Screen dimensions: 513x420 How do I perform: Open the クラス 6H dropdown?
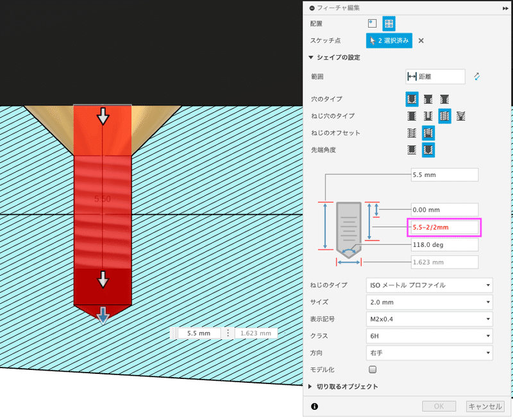[429, 336]
